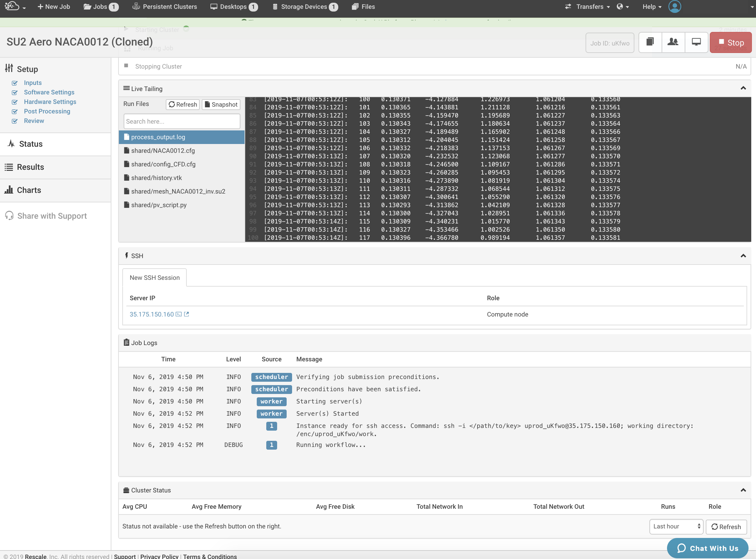Collapse the SSH panel chevron
This screenshot has width=756, height=559.
[x=743, y=256]
